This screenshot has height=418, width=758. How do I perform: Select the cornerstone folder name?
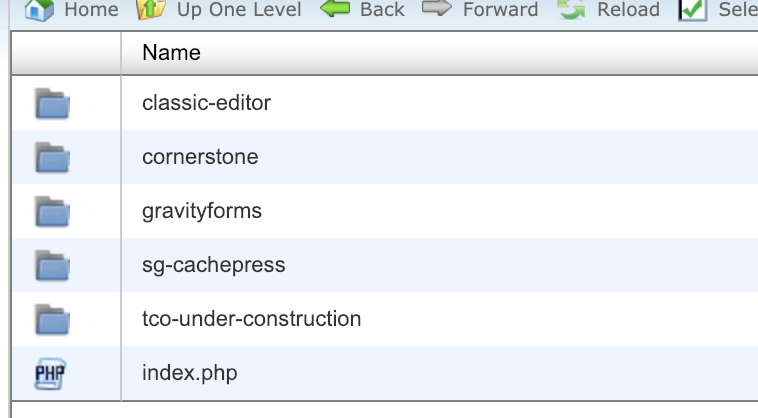(200, 157)
